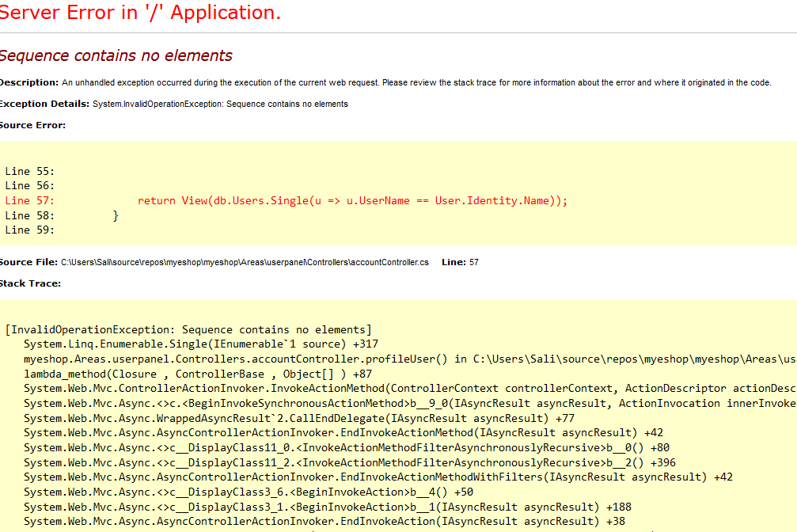Click the 'Stack Trace:' section label
Image resolution: width=797 pixels, height=532 pixels.
point(30,283)
